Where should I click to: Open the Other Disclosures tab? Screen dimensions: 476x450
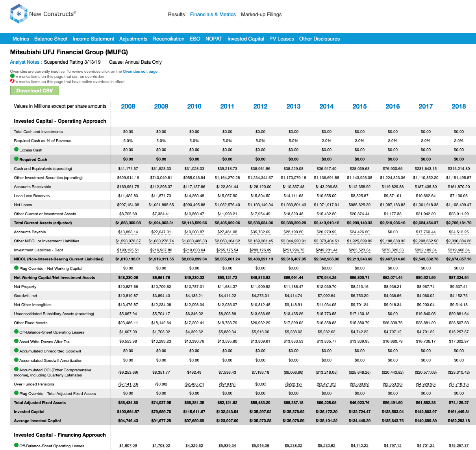[319, 39]
